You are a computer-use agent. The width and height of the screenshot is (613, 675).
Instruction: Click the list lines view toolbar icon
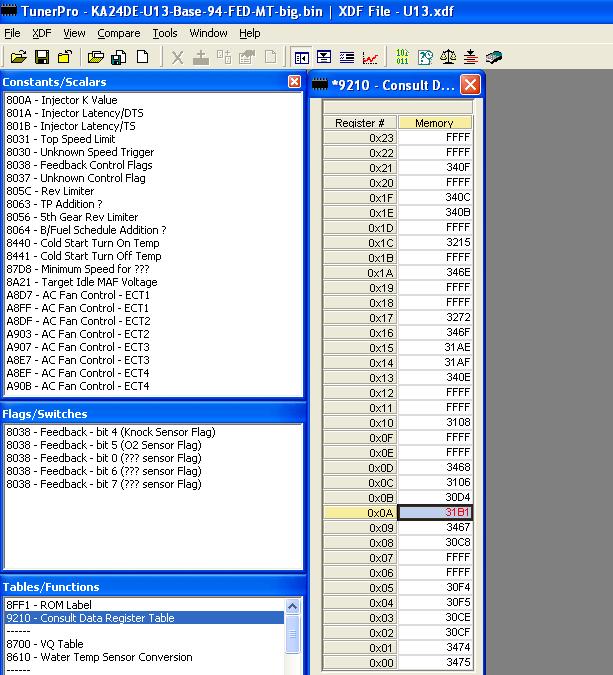(347, 57)
